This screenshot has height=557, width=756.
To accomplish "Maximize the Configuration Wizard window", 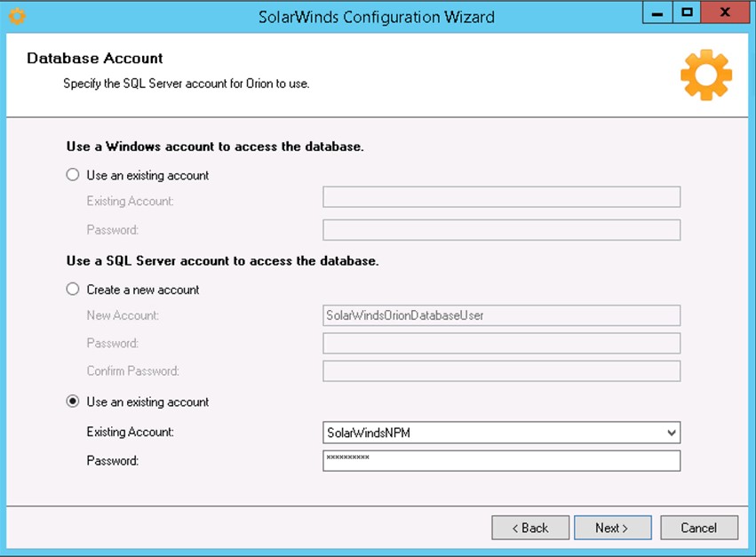I will click(x=687, y=13).
